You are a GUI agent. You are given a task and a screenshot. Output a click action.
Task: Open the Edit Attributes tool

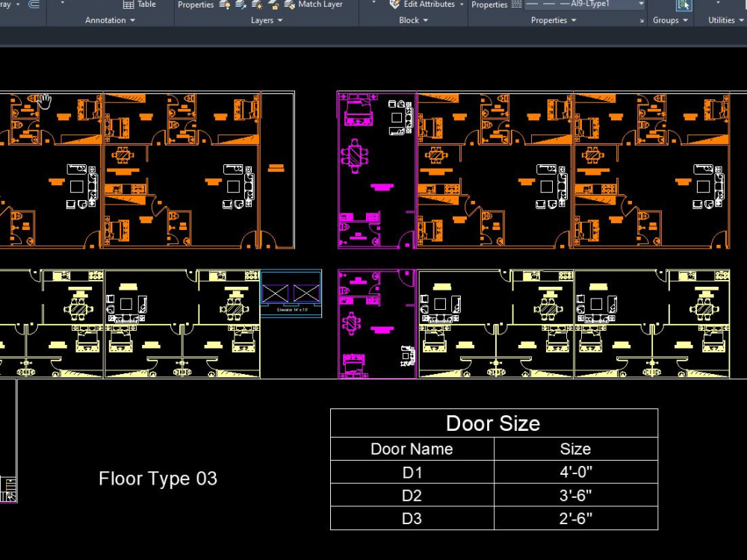point(394,5)
